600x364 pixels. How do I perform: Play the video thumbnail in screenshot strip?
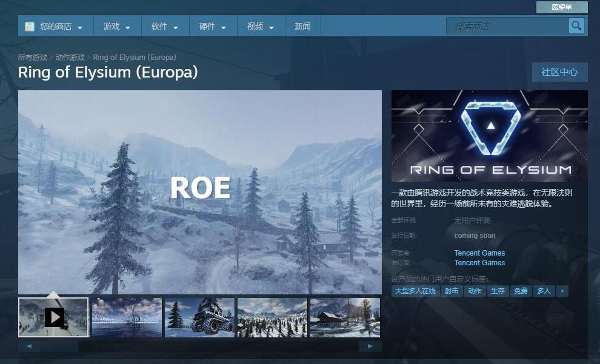point(53,317)
